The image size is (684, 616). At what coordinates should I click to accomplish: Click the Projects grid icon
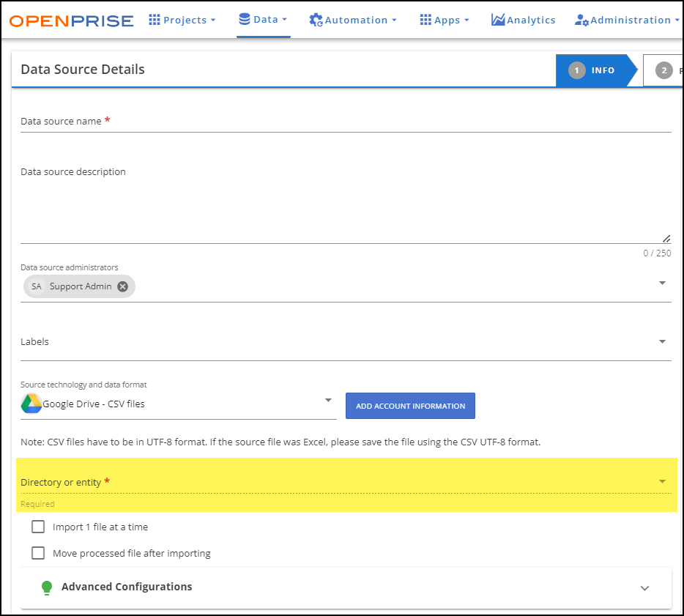coord(155,20)
